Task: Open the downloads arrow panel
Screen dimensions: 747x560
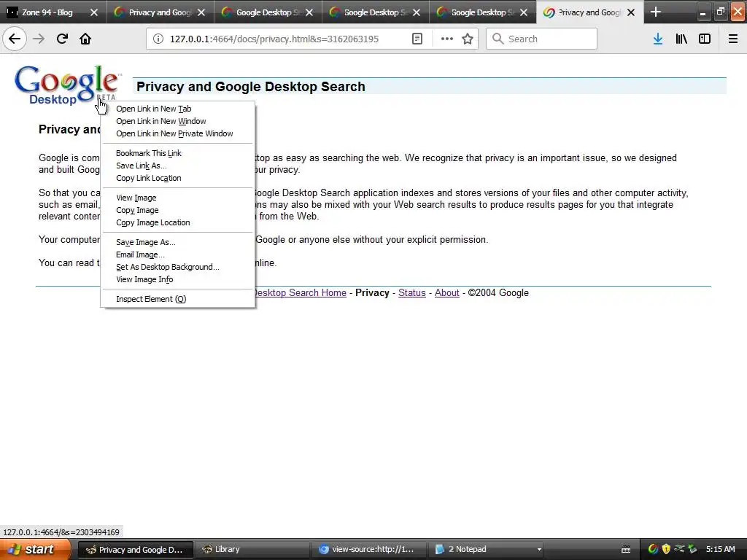Action: pos(658,39)
